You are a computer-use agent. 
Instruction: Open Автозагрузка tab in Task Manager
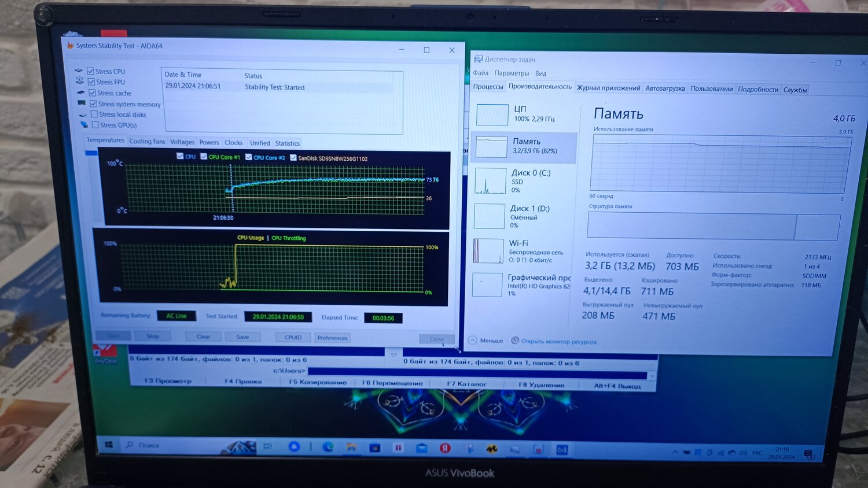pos(665,88)
